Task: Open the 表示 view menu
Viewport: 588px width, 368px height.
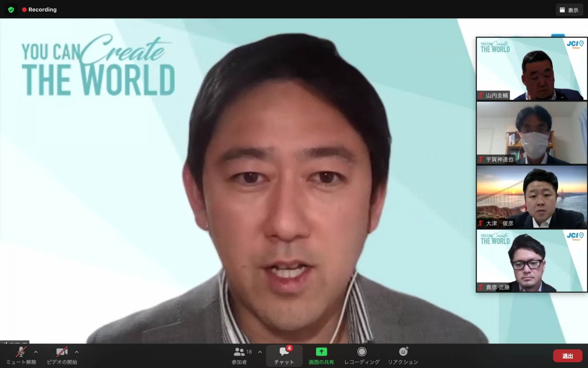Action: [569, 10]
